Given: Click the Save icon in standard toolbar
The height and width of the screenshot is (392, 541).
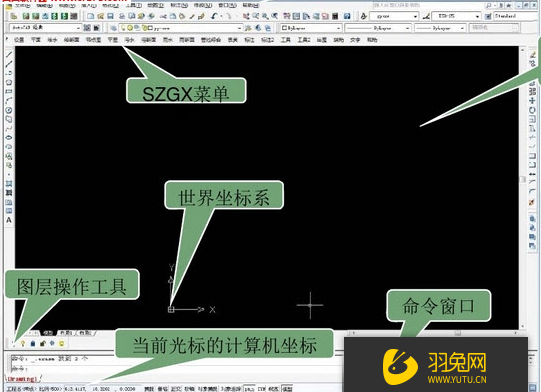Looking at the screenshot, I should [x=110, y=16].
